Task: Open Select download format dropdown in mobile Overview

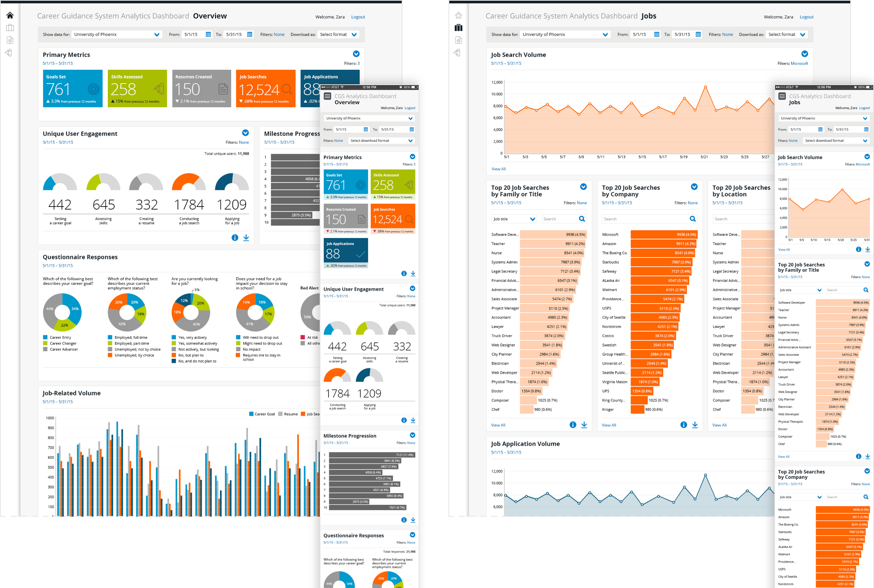Action: point(381,141)
